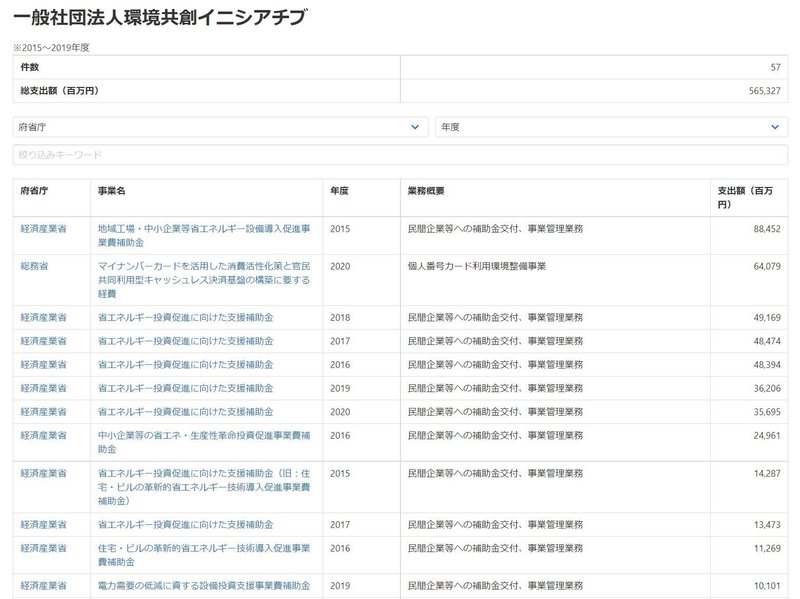
Task: Click the 24,961 expenditure value
Action: [x=767, y=435]
